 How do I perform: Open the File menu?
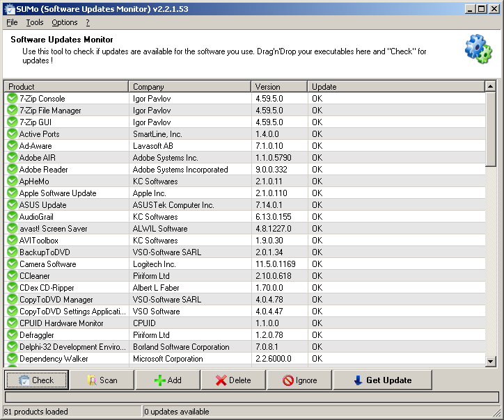tap(12, 22)
